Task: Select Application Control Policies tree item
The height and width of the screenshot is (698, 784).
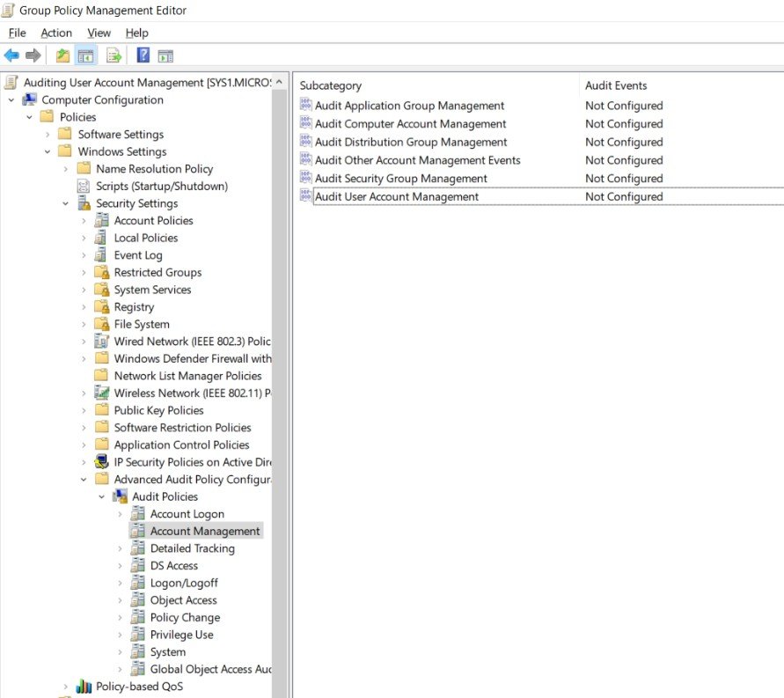Action: click(181, 445)
